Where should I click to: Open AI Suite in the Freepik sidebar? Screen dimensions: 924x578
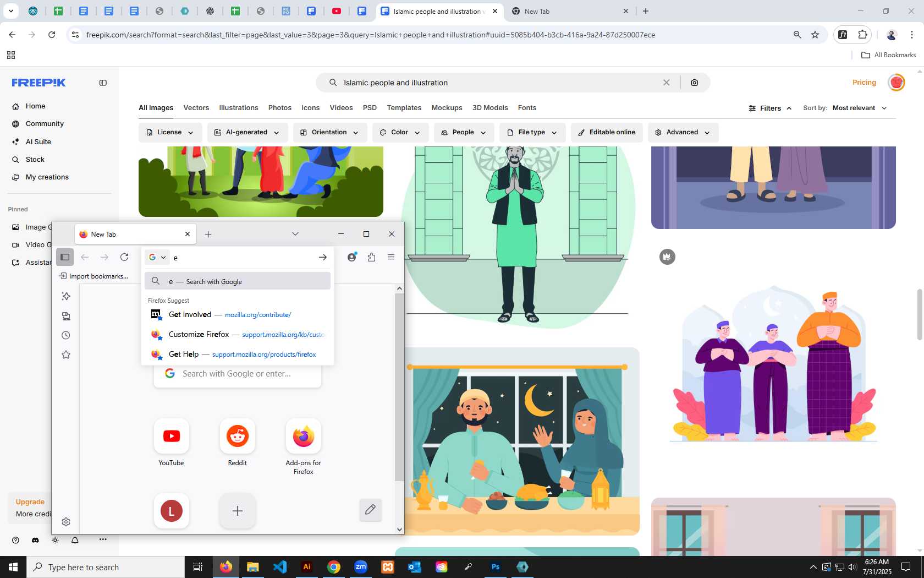point(38,141)
